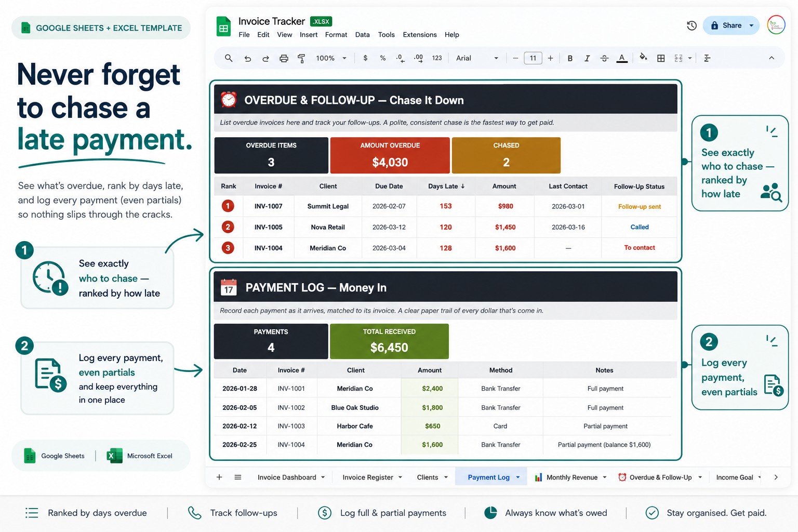Open the View menu
798x532 pixels.
coord(285,35)
